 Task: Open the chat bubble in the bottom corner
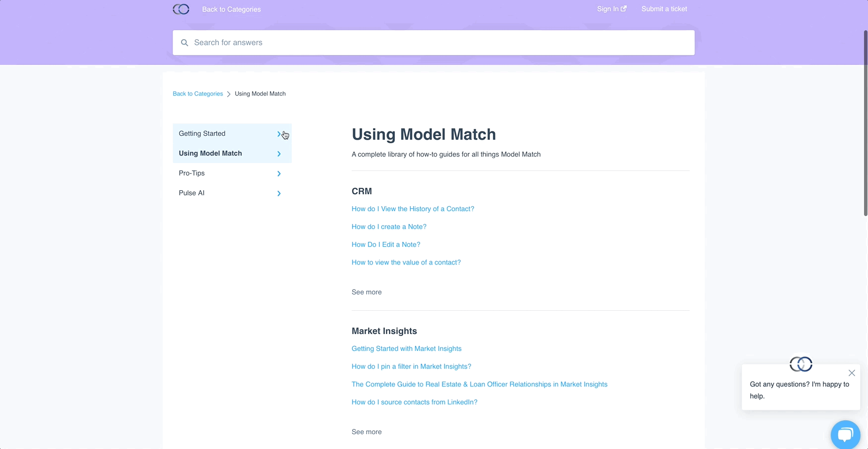tap(845, 434)
